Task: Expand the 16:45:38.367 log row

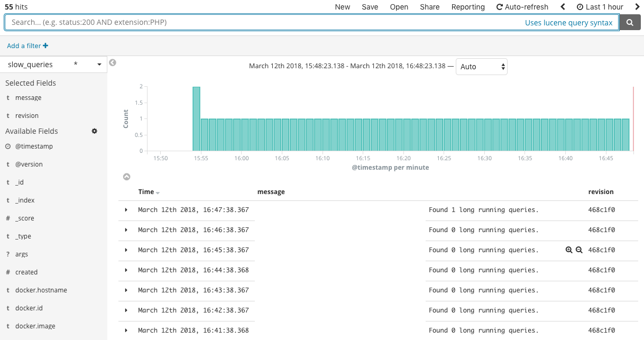Action: pyautogui.click(x=126, y=250)
